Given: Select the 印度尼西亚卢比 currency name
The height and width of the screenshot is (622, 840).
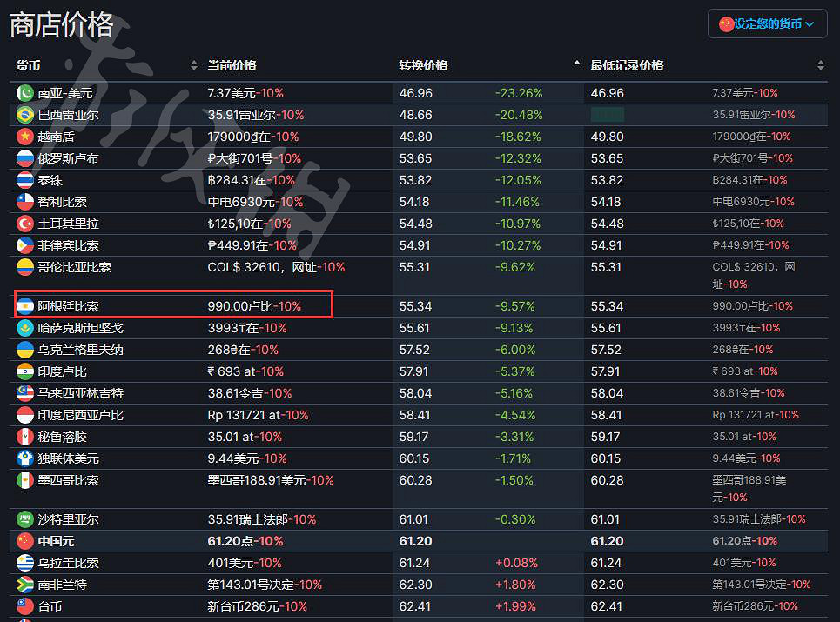Looking at the screenshot, I should [x=80, y=415].
